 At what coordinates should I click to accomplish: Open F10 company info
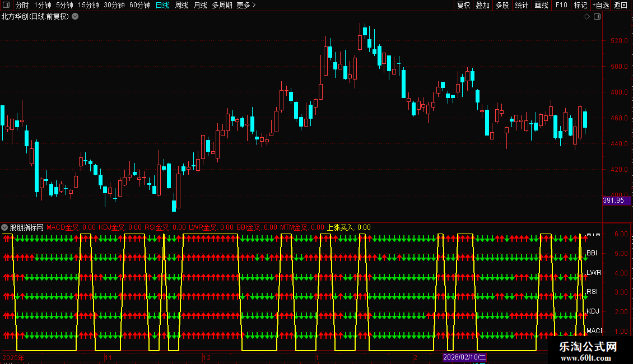[x=561, y=5]
